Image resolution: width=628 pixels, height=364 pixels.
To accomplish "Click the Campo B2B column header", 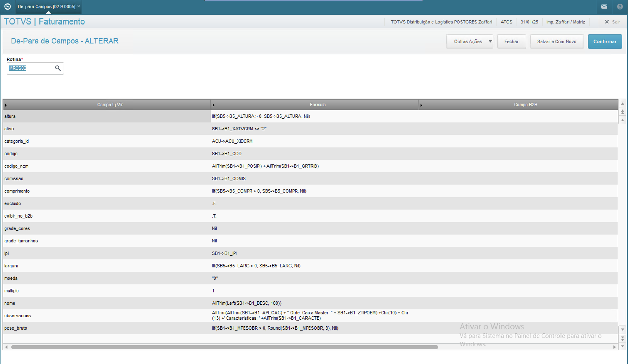I will pyautogui.click(x=525, y=105).
